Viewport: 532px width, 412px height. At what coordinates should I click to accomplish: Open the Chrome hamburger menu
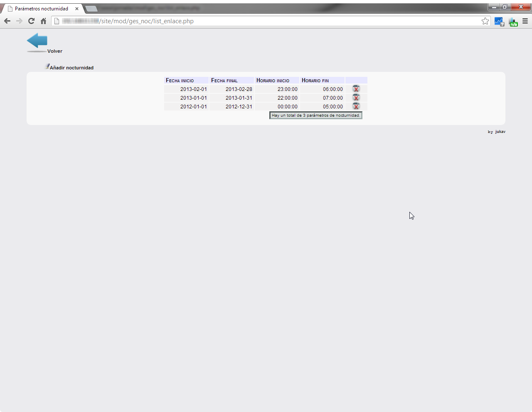525,21
